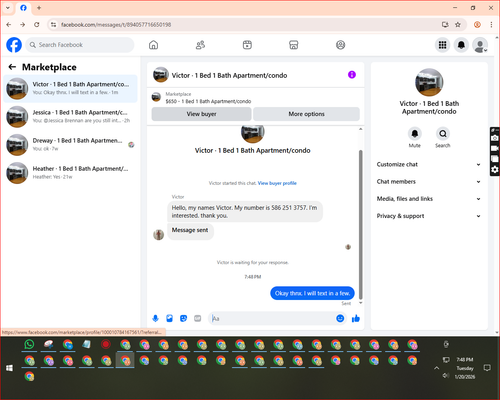Focus Search Facebook field
Screen dimensions: 500x400
80,45
